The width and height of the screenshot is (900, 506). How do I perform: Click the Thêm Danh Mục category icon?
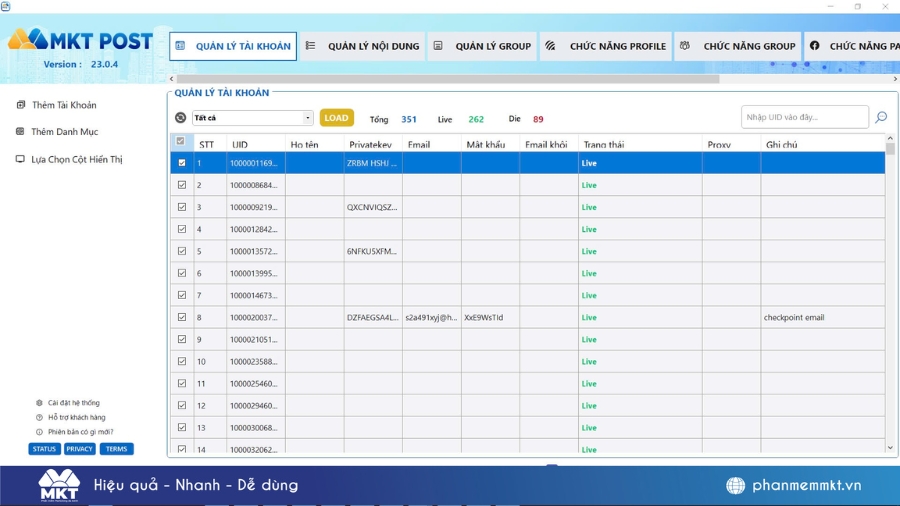click(x=20, y=131)
